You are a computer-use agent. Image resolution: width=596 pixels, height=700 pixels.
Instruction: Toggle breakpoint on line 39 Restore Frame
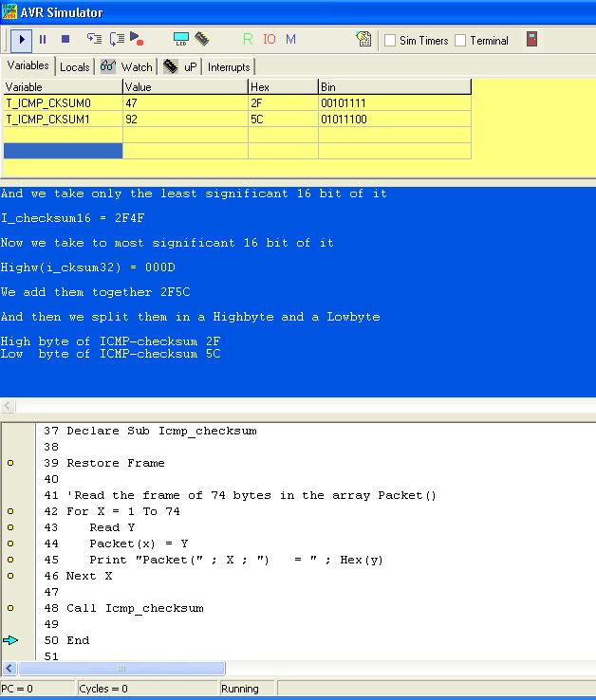point(10,463)
